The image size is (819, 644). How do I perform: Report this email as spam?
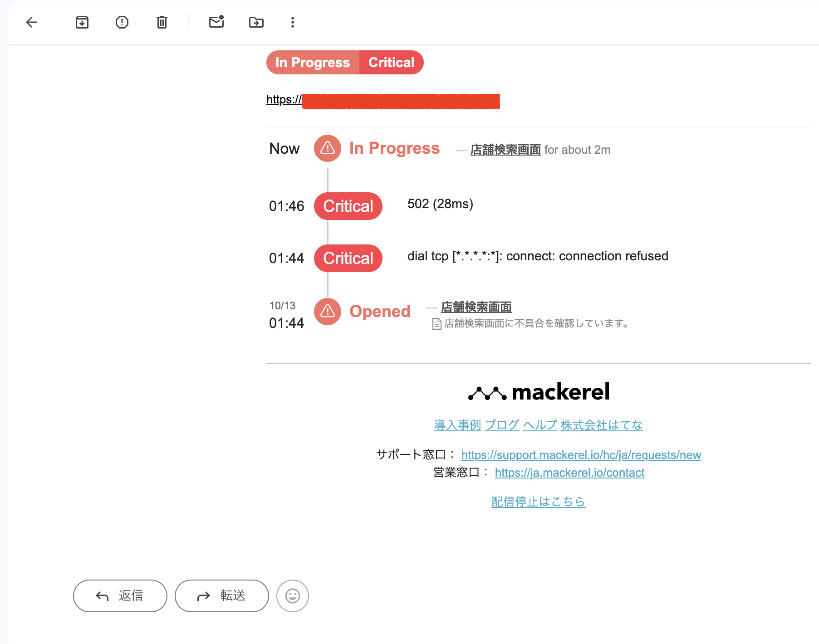pyautogui.click(x=121, y=22)
